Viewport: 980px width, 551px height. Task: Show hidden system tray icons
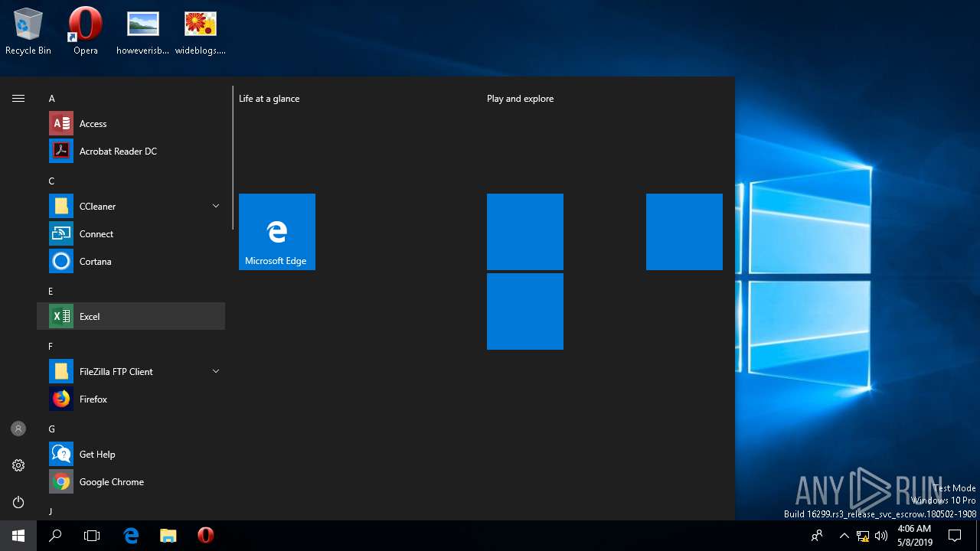click(844, 536)
